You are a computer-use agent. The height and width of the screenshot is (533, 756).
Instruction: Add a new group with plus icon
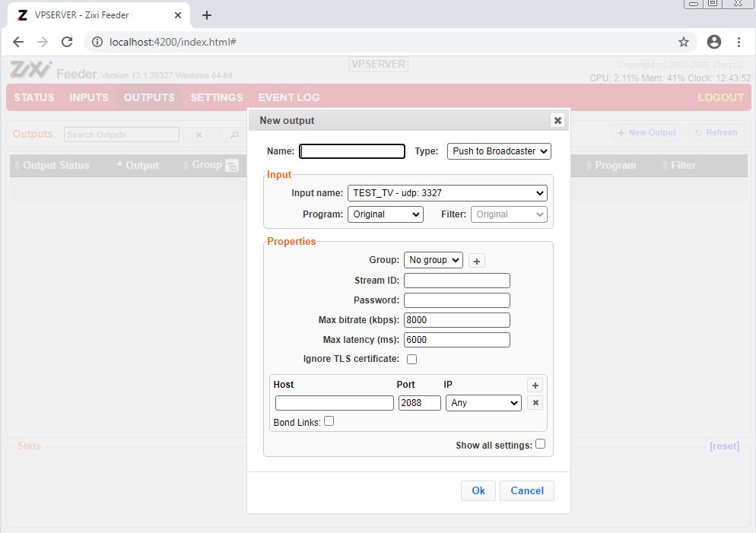coord(476,261)
